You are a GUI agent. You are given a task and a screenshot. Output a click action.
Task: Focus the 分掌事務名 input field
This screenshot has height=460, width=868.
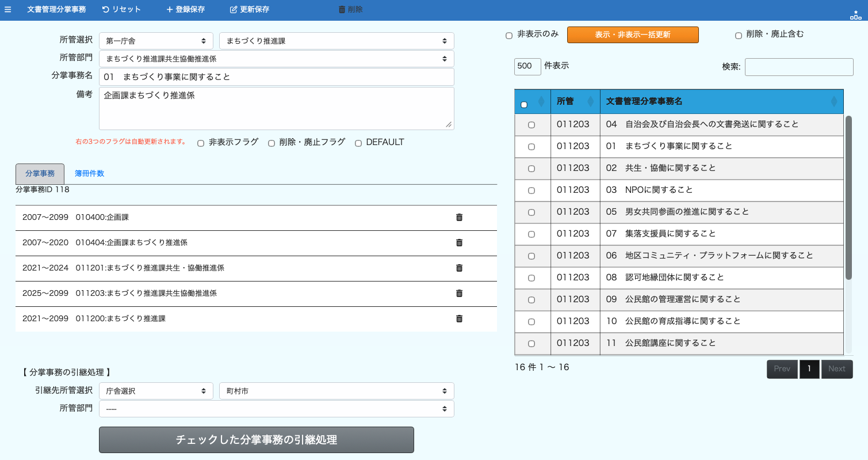pyautogui.click(x=277, y=77)
